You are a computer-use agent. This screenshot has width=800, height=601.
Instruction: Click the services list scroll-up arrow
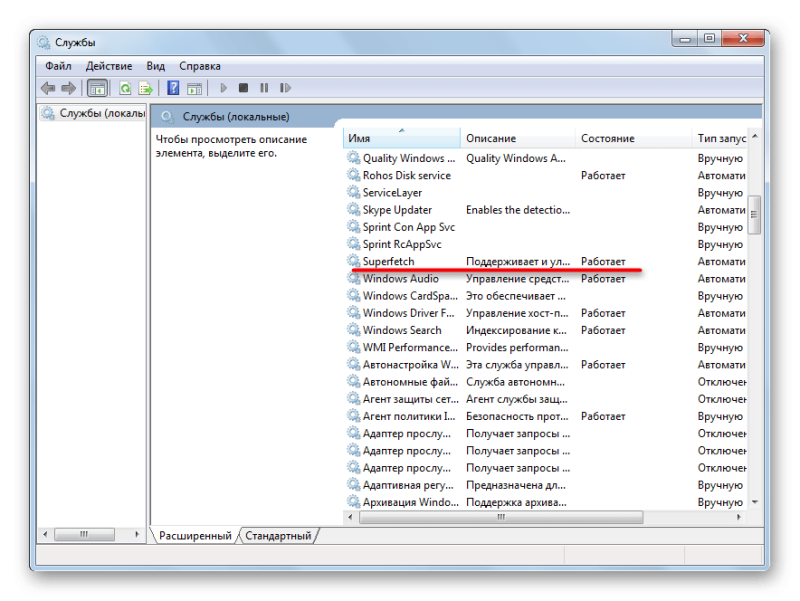pyautogui.click(x=754, y=136)
